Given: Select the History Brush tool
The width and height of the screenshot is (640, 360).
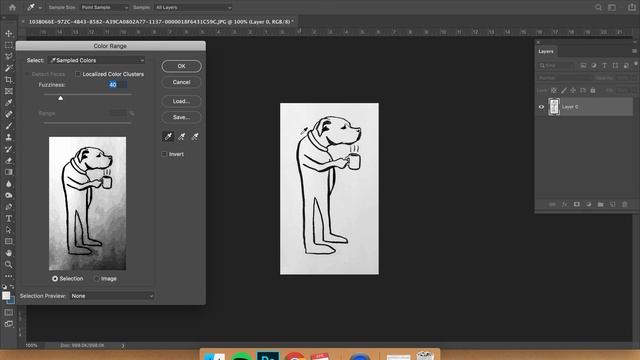Looking at the screenshot, I should 9,149.
